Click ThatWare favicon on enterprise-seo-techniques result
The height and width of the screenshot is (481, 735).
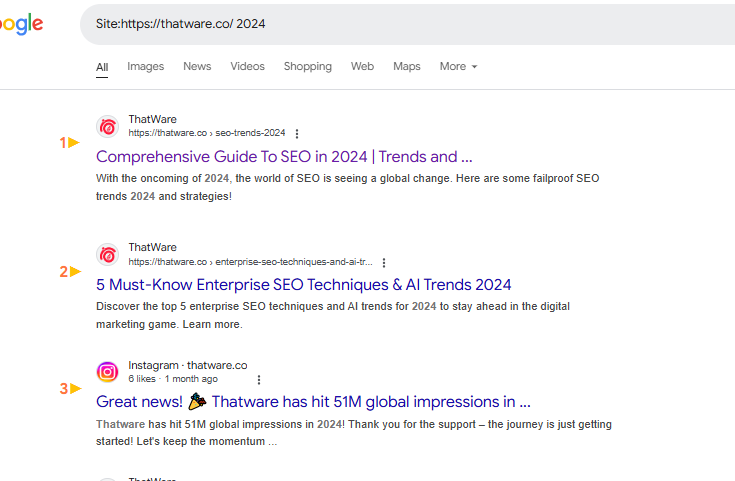107,255
